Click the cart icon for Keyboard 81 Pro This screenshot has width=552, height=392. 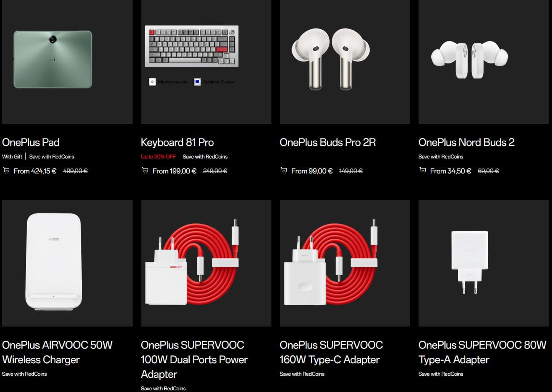(x=145, y=171)
